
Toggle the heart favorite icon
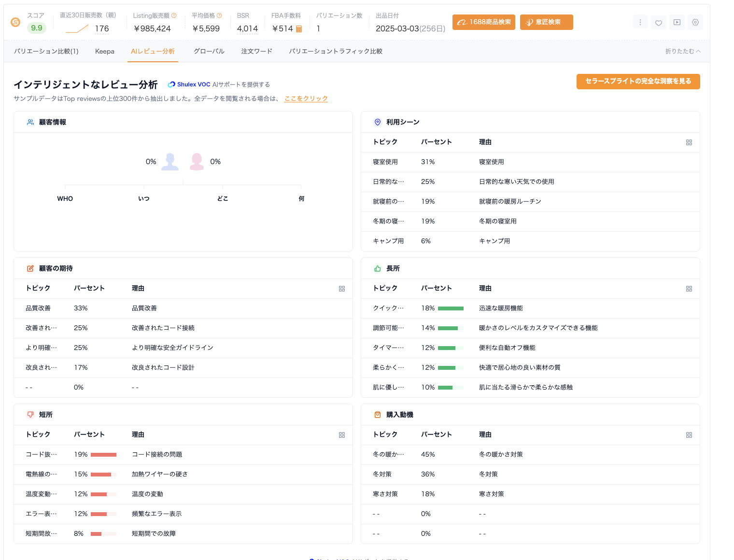tap(659, 22)
